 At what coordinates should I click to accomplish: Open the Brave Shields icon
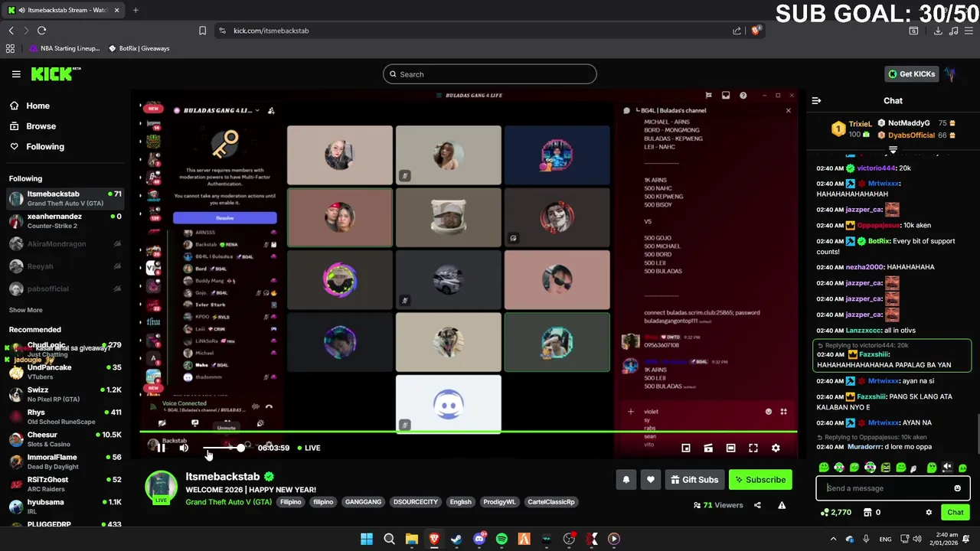click(756, 31)
